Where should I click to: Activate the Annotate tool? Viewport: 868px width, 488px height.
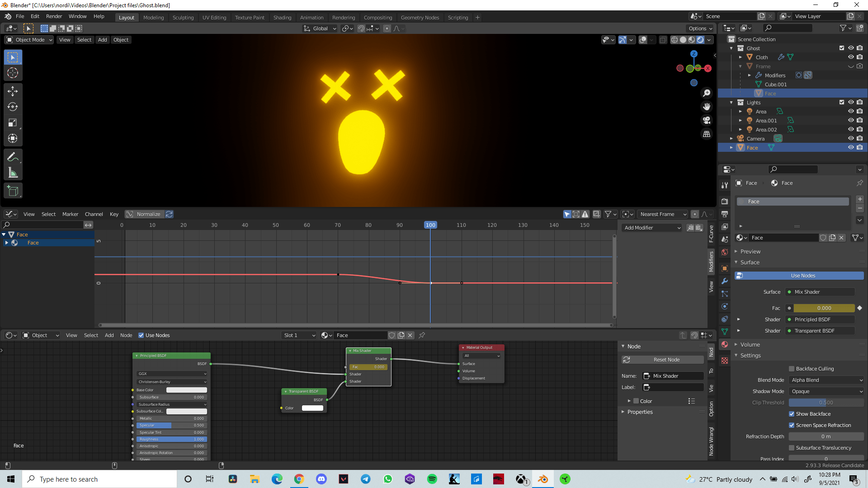(x=13, y=156)
